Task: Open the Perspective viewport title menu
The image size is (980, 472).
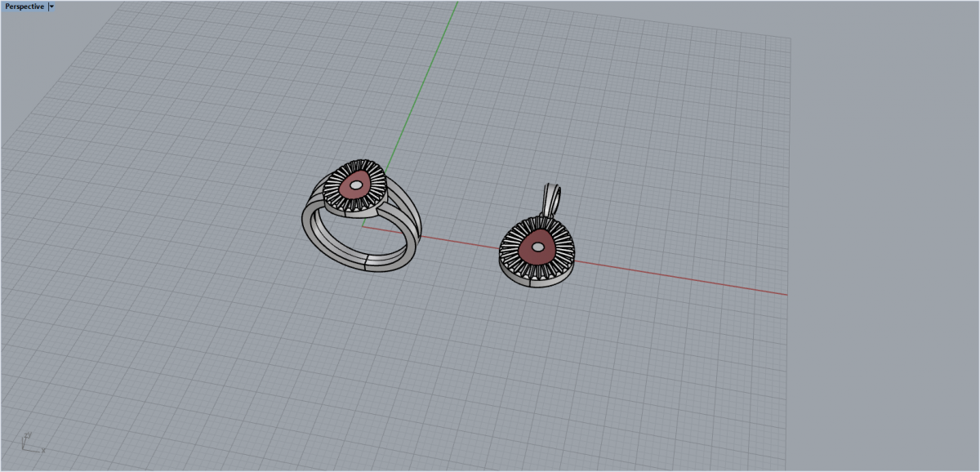Action: pyautogui.click(x=24, y=6)
